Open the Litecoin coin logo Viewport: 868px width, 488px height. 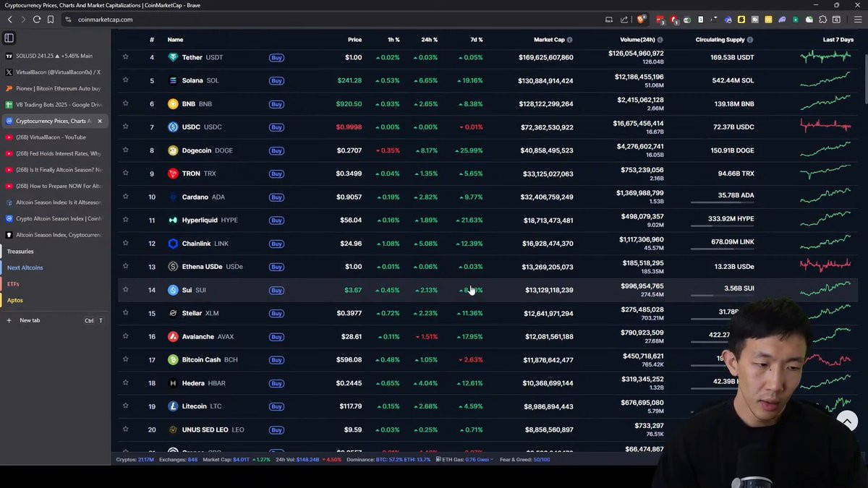coord(173,406)
